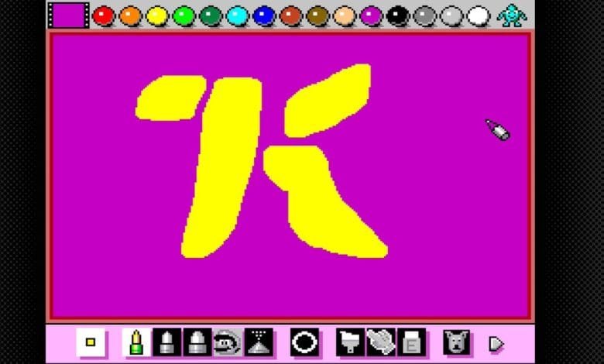Select the large pen tool
Screen dimensions: 604x364
197,342
